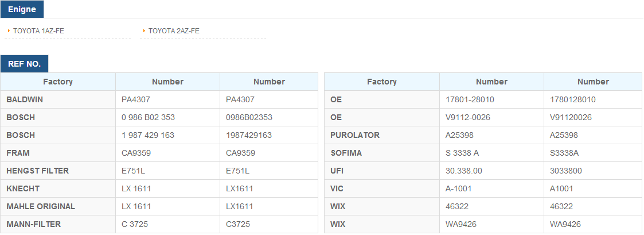This screenshot has height=235, width=644.
Task: Select the MAHLE ORIGINAL factory cell
Action: point(58,206)
